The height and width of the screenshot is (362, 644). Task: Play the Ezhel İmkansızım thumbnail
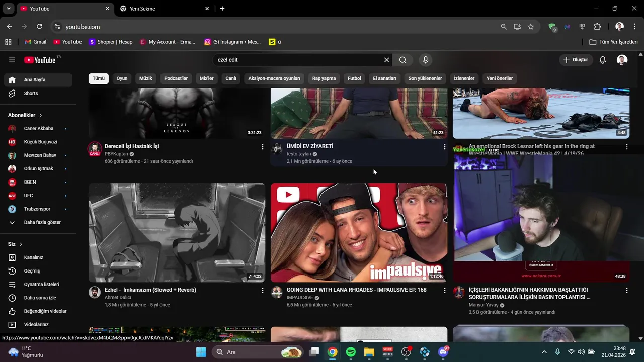click(177, 232)
